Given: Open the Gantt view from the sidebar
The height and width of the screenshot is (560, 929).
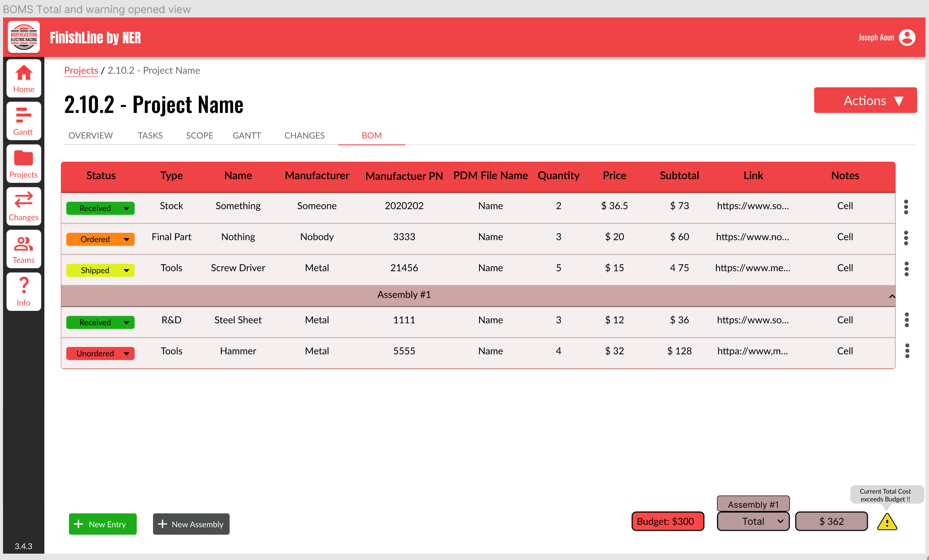Looking at the screenshot, I should pos(24,121).
